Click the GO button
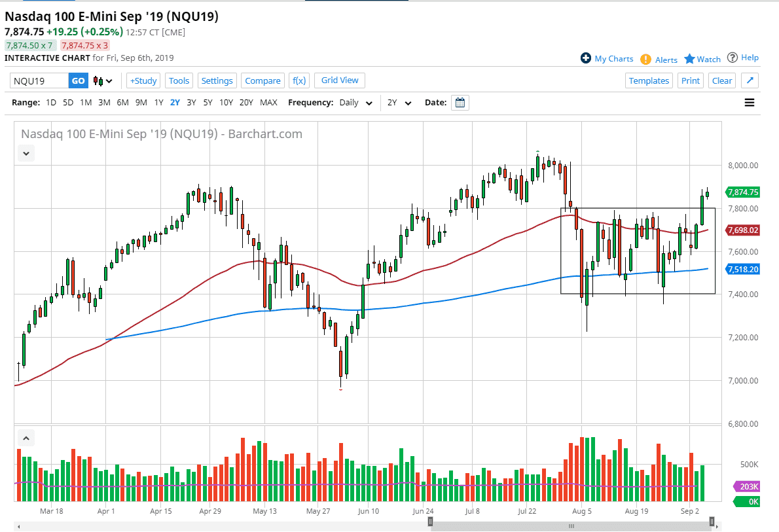Image resolution: width=779 pixels, height=532 pixels. pos(78,80)
